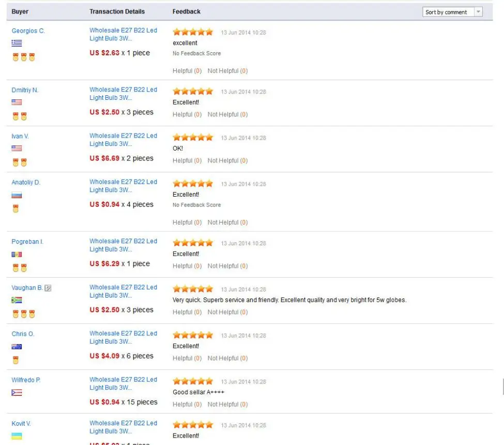Mark Vaughan B.'s review as Not Helpful
The height and width of the screenshot is (445, 504).
pyautogui.click(x=227, y=312)
